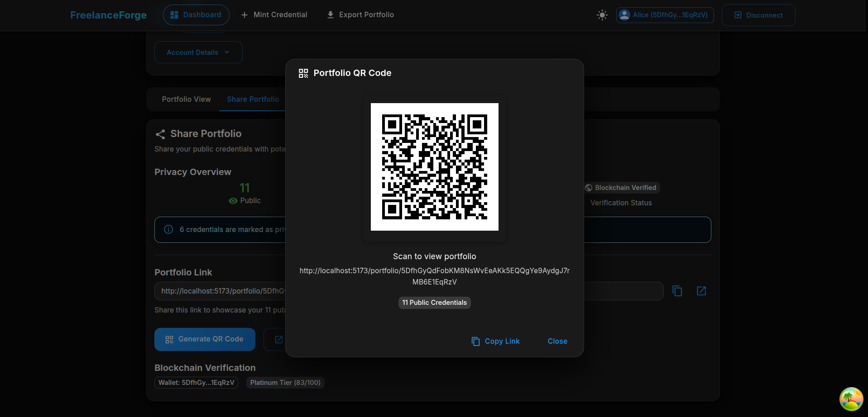Select the Share Portfolio tab
868x417 pixels.
(253, 99)
